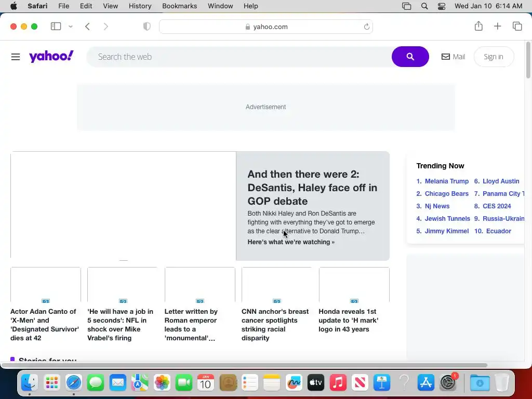The width and height of the screenshot is (532, 399).
Task: Open the Trash from the Dock
Action: pyautogui.click(x=502, y=383)
